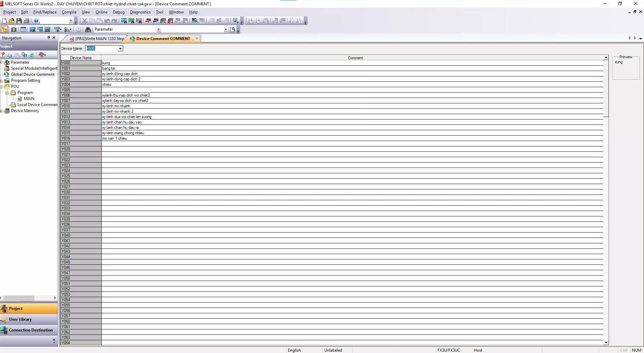Select the Y005 empty comment cell
This screenshot has width=644, height=353.
point(352,90)
